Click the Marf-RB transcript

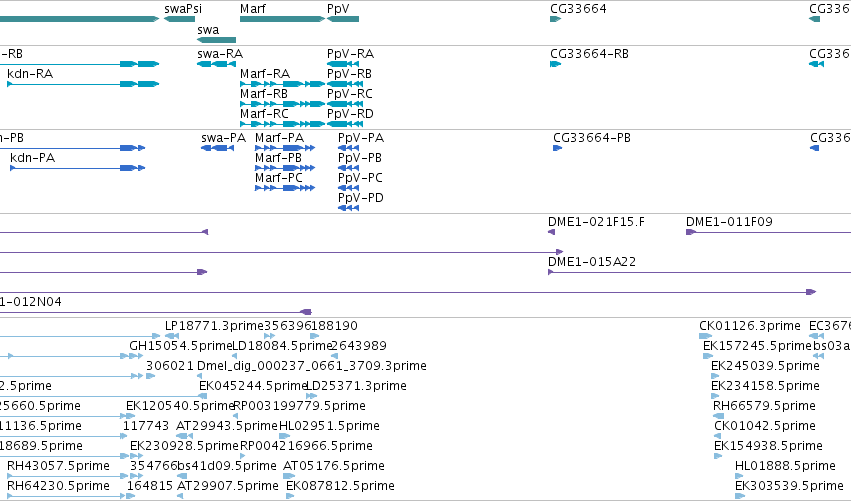(x=282, y=104)
